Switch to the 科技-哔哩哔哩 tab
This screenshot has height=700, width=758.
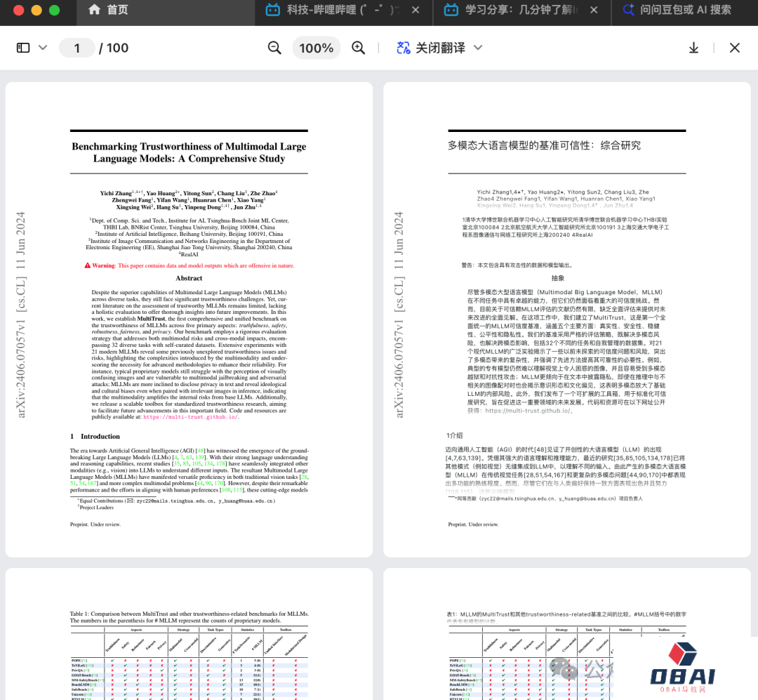[337, 11]
